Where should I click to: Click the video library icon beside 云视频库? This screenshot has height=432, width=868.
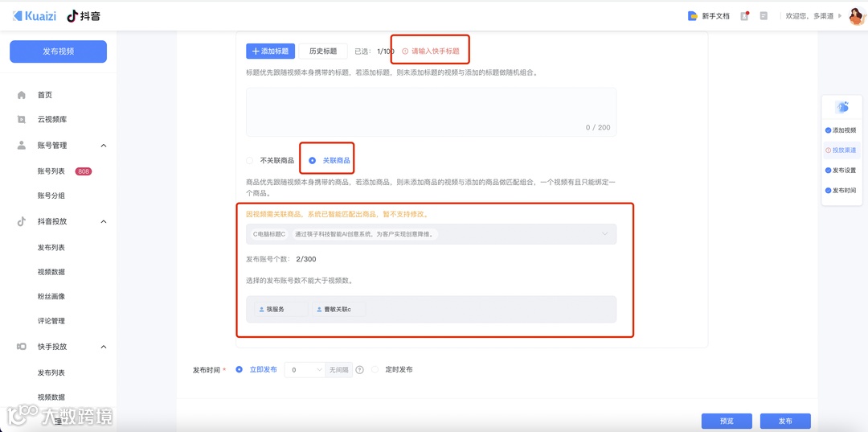[22, 120]
